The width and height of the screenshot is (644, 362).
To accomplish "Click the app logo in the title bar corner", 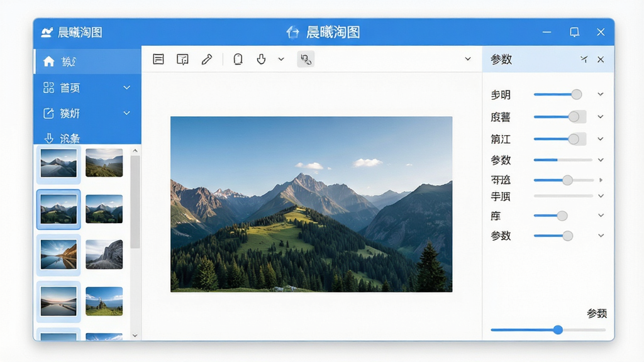I will tap(47, 32).
